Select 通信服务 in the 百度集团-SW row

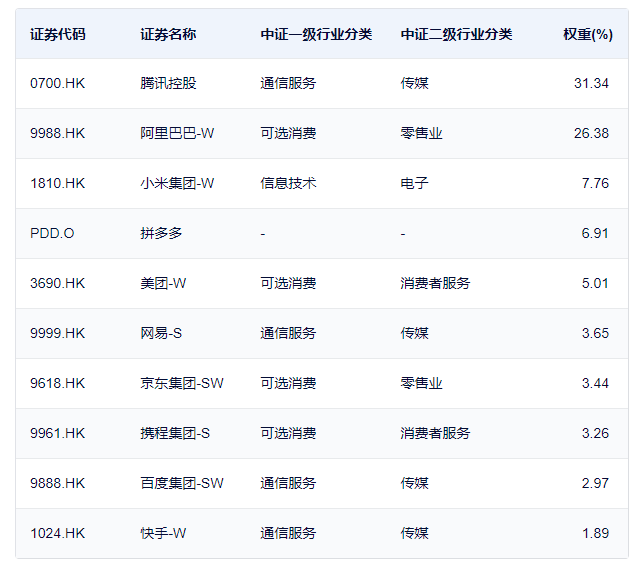[288, 483]
